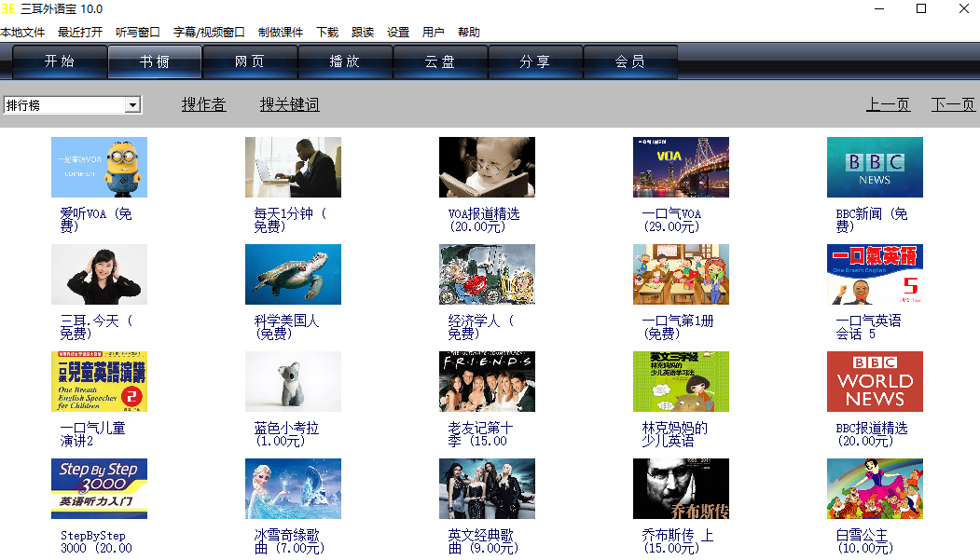Click the 白雪公主 (10.00元) title text
Image resolution: width=980 pixels, height=560 pixels.
(865, 542)
